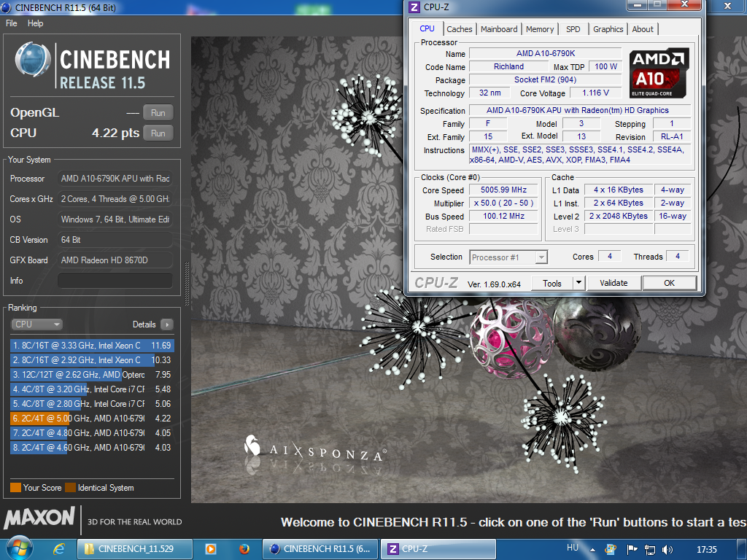Click the HU language indicator
Screen dimensions: 747x560
click(x=572, y=548)
